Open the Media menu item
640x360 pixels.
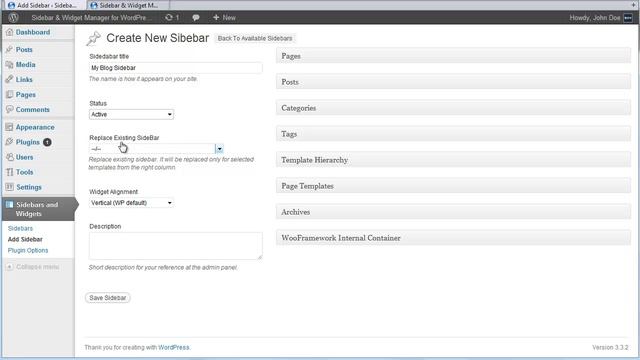tap(25, 64)
